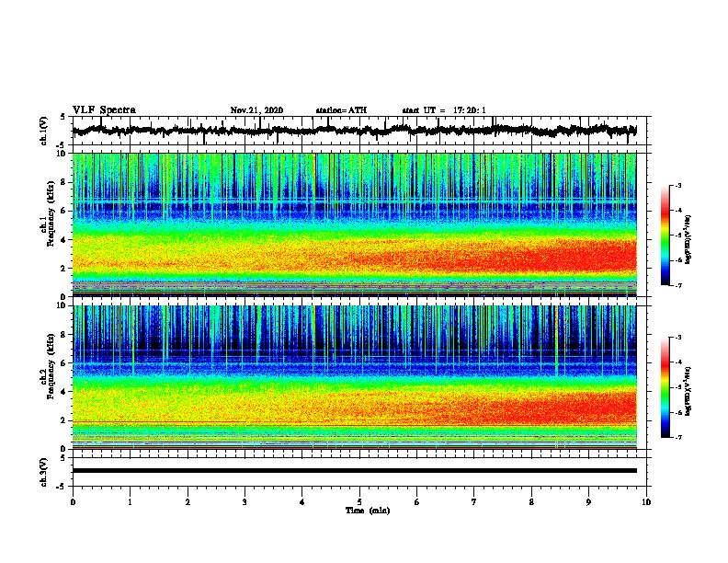
Task: Click the ch.2 color scale bar
Action: [665, 387]
